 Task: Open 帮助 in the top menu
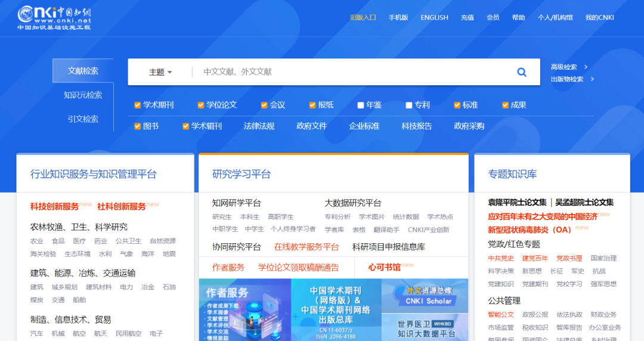[x=518, y=17]
